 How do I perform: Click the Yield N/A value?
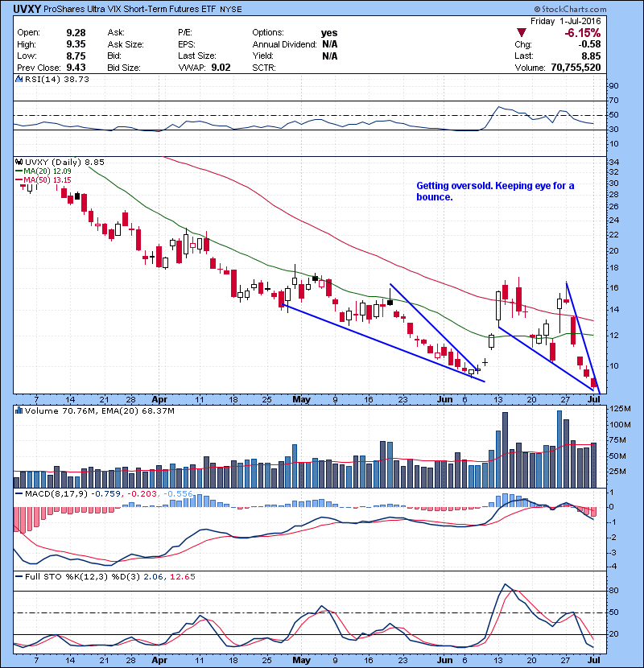330,56
